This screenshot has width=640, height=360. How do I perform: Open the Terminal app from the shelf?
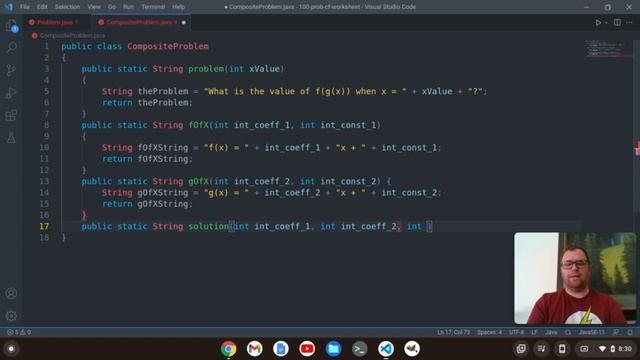click(x=360, y=349)
